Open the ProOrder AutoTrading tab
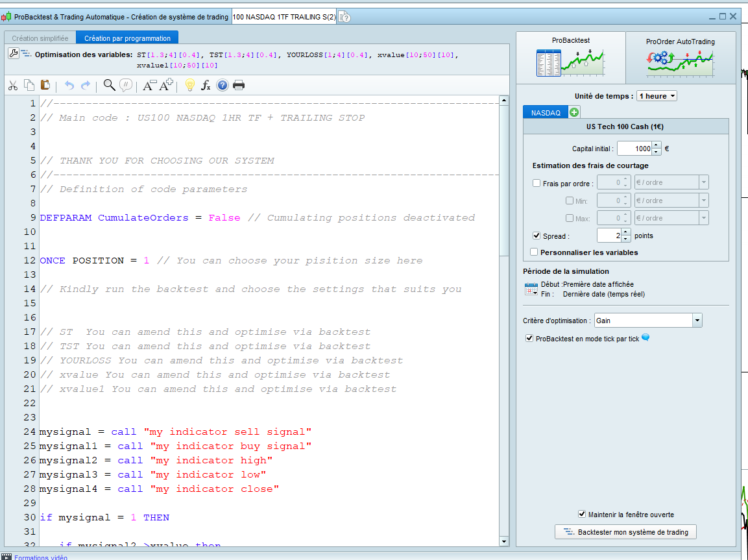Viewport: 748px width, 560px height. pyautogui.click(x=680, y=58)
